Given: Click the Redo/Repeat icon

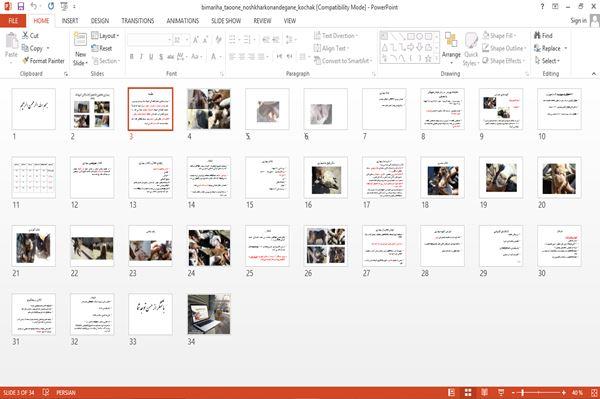Looking at the screenshot, I should tap(51, 7).
